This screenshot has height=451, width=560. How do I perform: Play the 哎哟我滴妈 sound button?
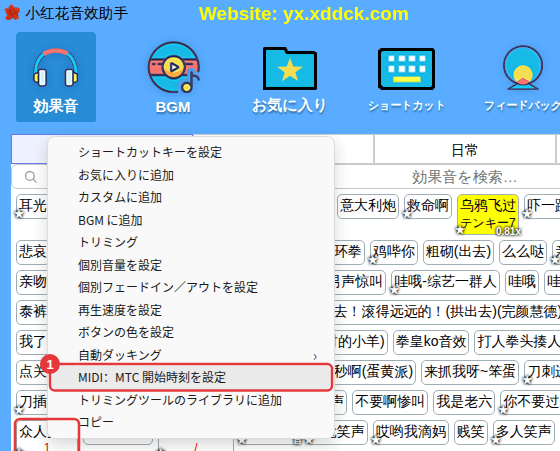(x=411, y=432)
